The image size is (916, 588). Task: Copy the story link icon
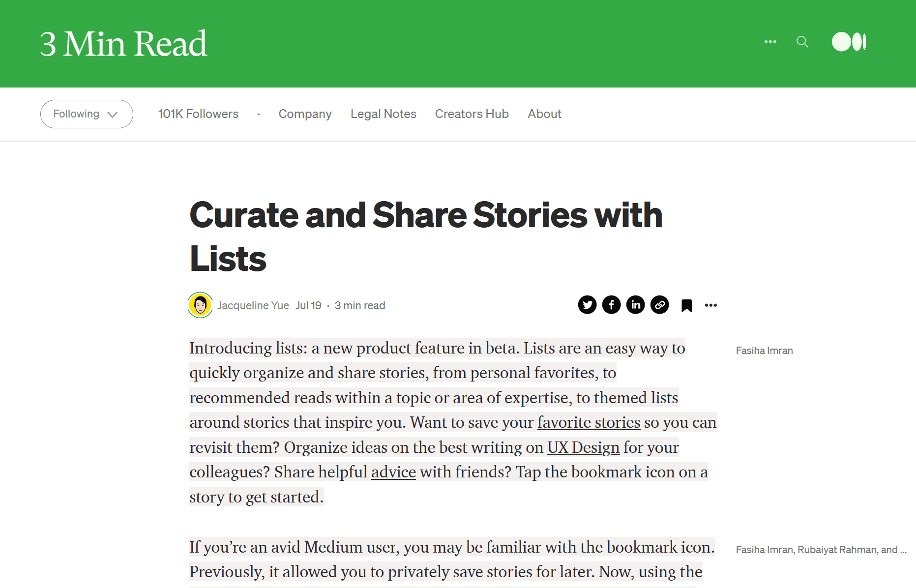(659, 305)
